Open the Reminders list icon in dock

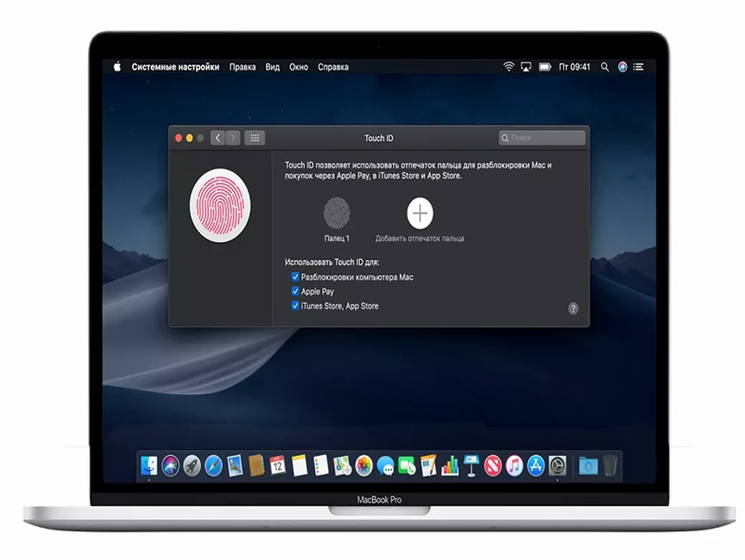pyautogui.click(x=321, y=465)
